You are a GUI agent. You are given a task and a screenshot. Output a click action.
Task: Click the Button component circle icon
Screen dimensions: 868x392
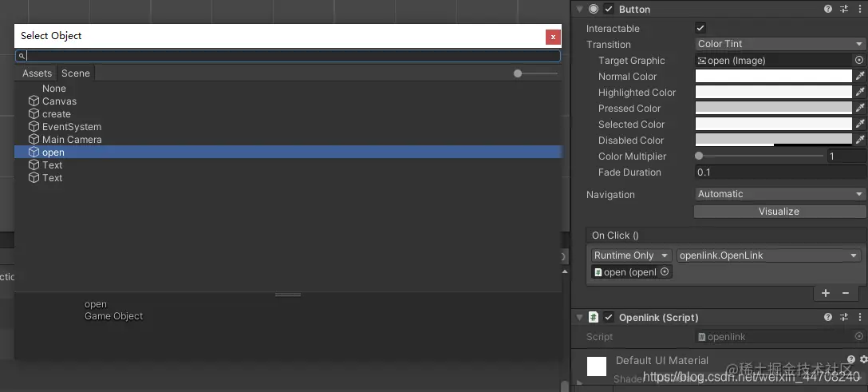point(594,9)
